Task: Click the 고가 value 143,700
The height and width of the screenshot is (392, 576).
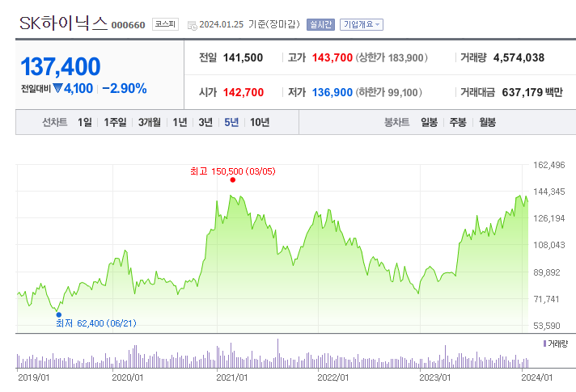Action: coord(332,57)
